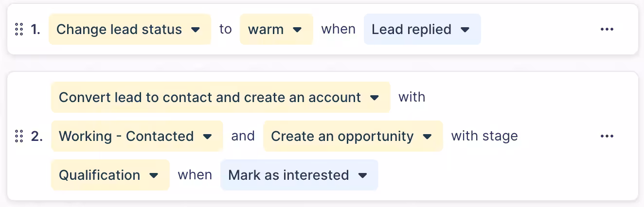Click the word "to" in rule 1
644x207 pixels.
coord(225,29)
